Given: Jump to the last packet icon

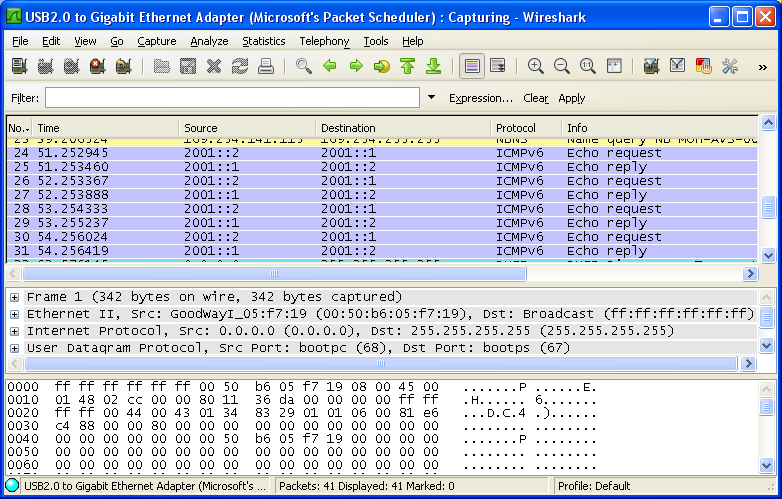Looking at the screenshot, I should tap(434, 66).
